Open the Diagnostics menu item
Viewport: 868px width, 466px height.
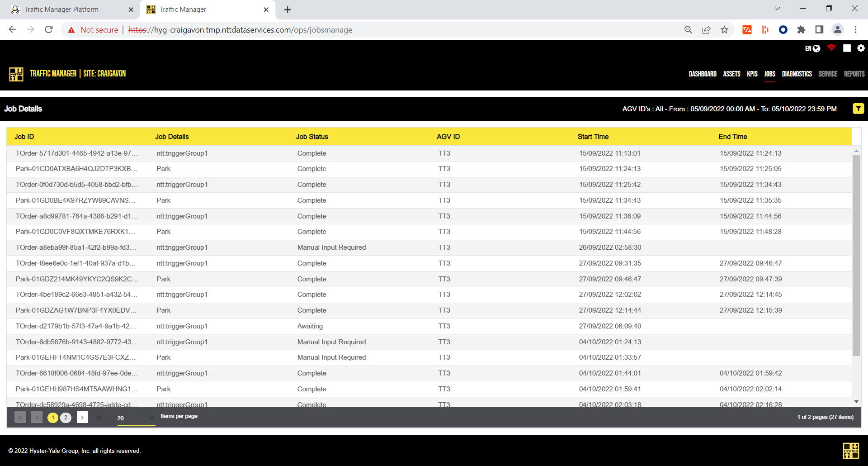(x=797, y=74)
